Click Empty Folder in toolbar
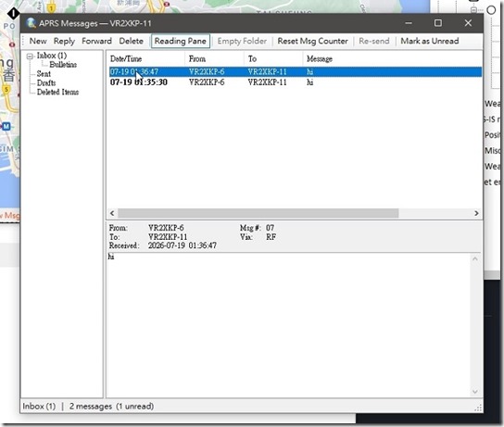The width and height of the screenshot is (504, 427). click(x=242, y=41)
